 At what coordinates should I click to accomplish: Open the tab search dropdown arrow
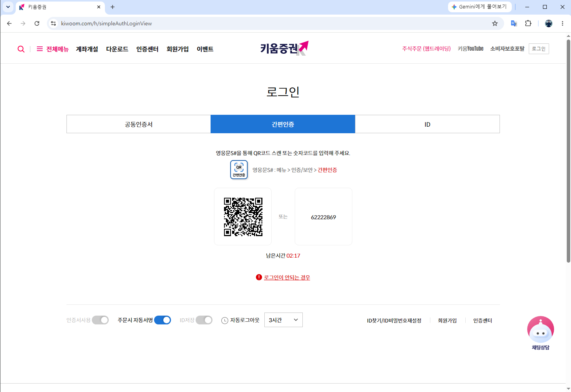pyautogui.click(x=8, y=7)
